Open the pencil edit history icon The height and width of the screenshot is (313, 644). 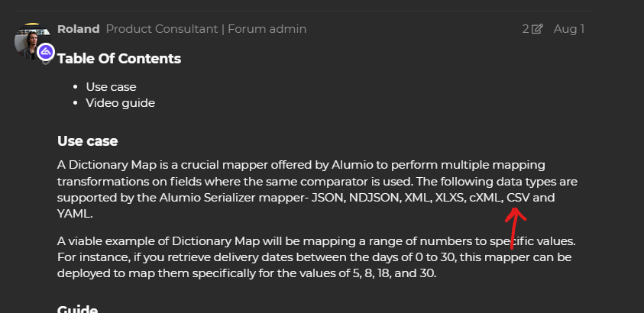pos(537,29)
